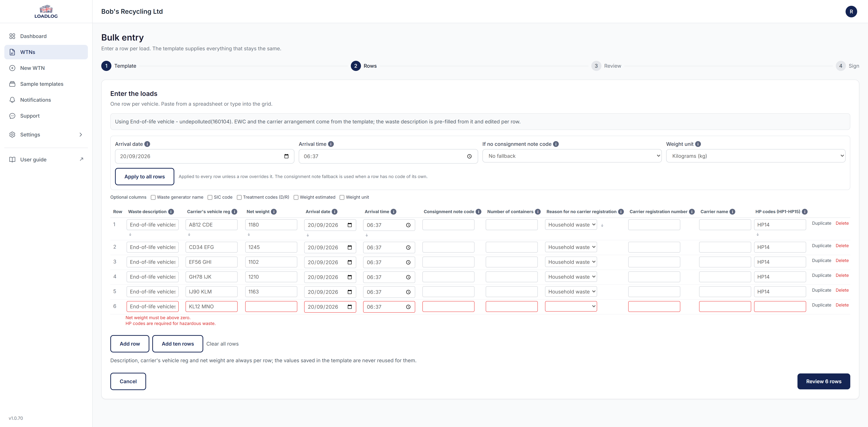Screen dimensions: 868x427
Task: Open Sample templates in sidebar
Action: tap(46, 84)
